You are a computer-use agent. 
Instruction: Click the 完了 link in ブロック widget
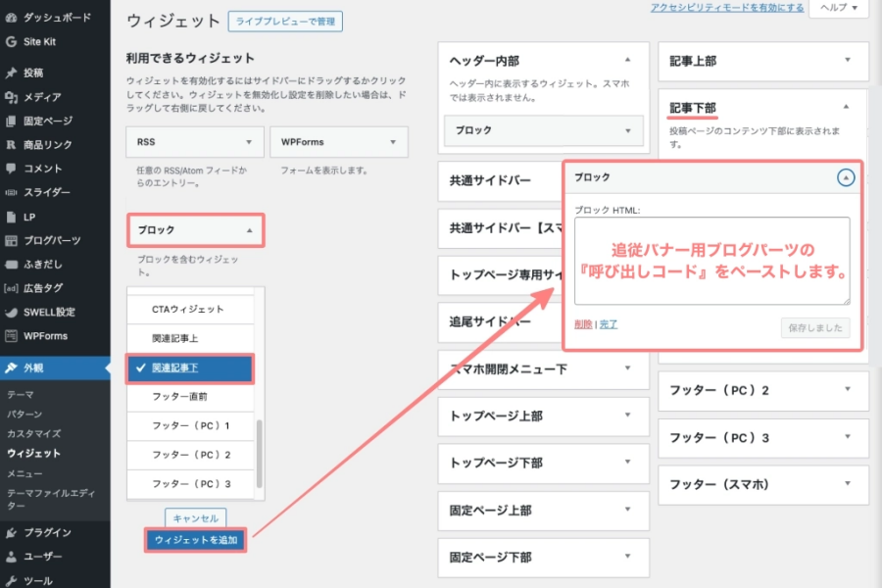pos(608,324)
